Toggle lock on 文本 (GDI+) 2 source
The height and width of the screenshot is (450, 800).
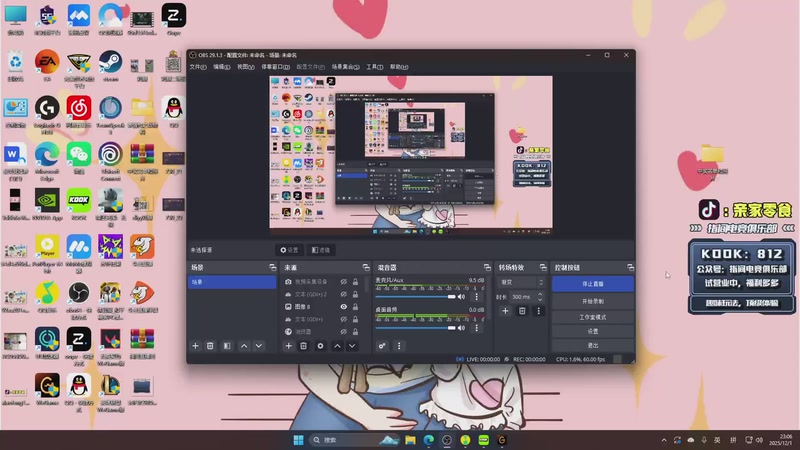click(355, 294)
